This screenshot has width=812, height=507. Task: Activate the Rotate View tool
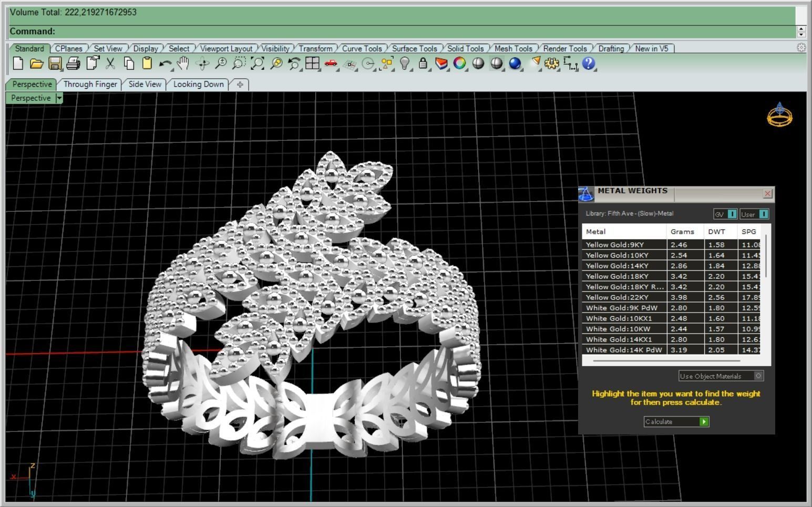(202, 64)
